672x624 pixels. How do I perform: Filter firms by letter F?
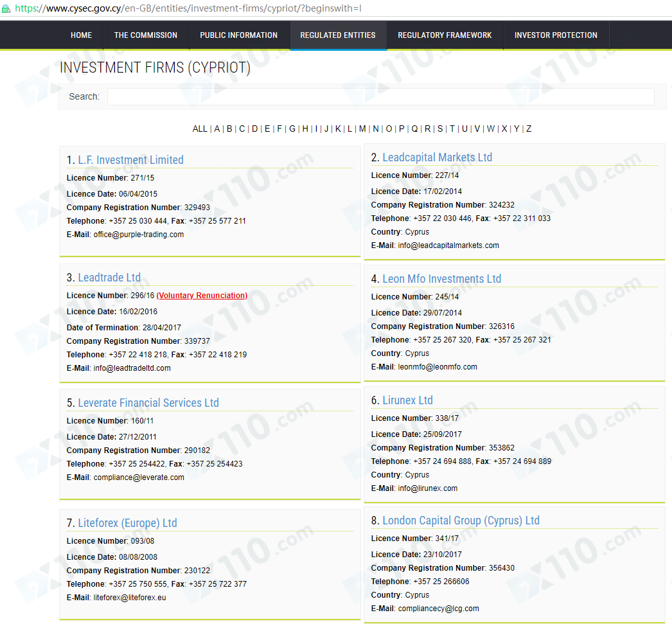279,129
